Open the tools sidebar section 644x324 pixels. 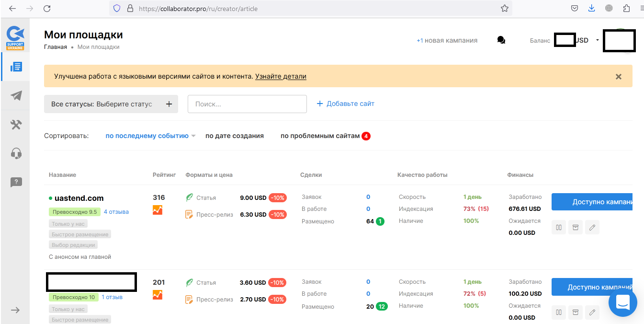click(x=16, y=125)
